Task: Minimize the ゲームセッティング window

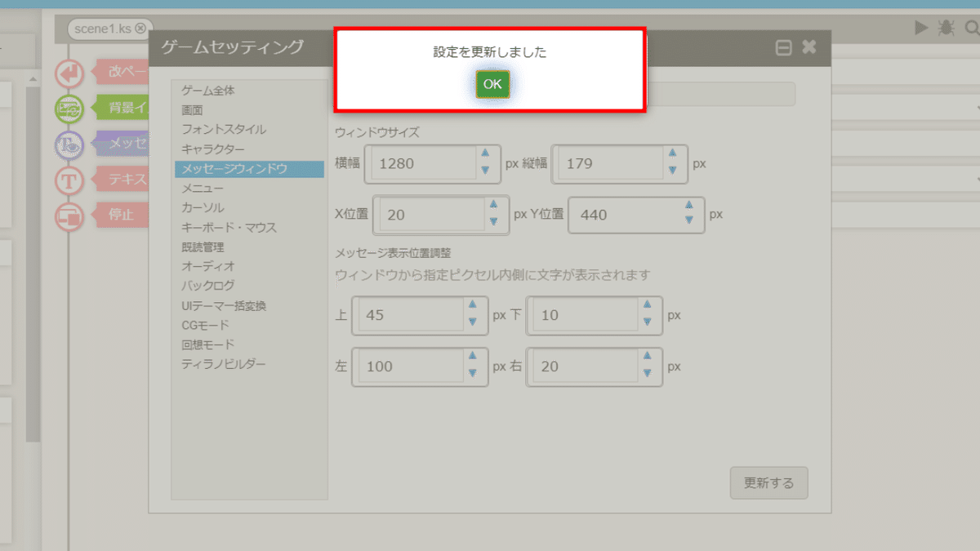Action: 783,48
